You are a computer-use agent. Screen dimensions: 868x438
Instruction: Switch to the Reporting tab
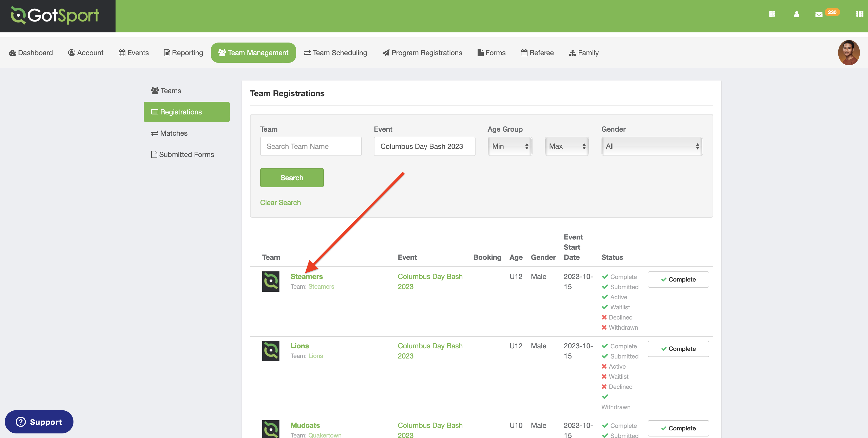pyautogui.click(x=183, y=53)
